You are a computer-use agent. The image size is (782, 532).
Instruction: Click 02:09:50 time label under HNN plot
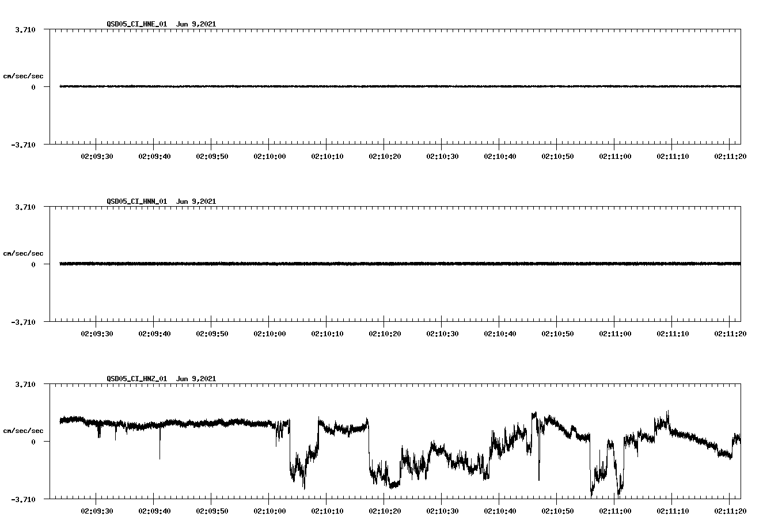coord(212,333)
